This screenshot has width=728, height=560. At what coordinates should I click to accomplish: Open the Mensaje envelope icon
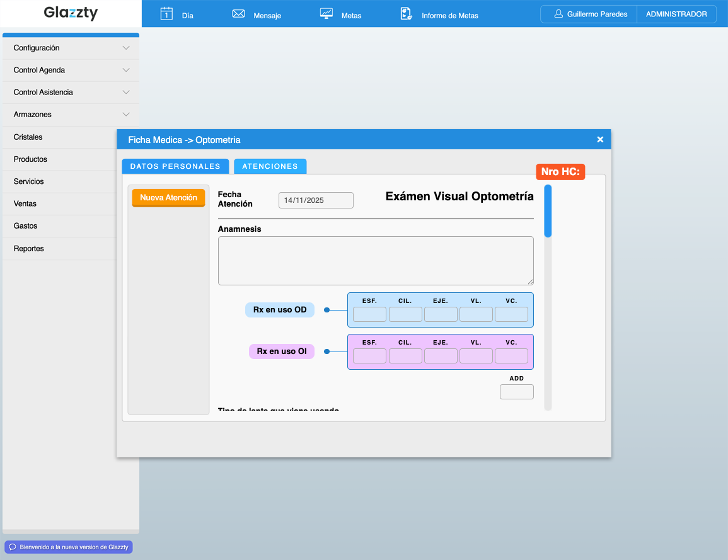point(238,14)
